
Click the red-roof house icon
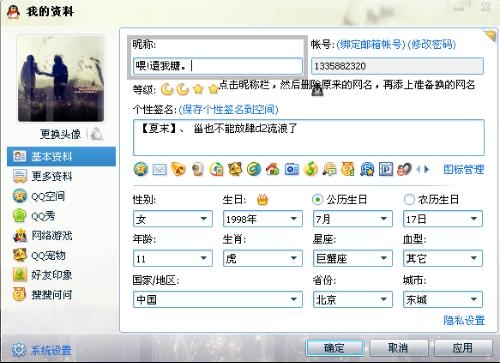(x=272, y=169)
